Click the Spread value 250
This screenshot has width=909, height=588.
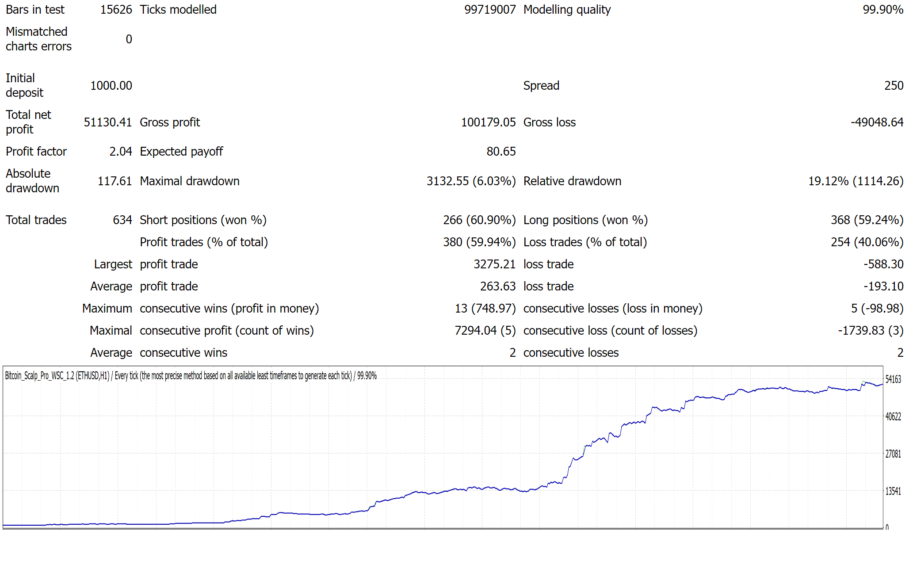[x=894, y=86]
